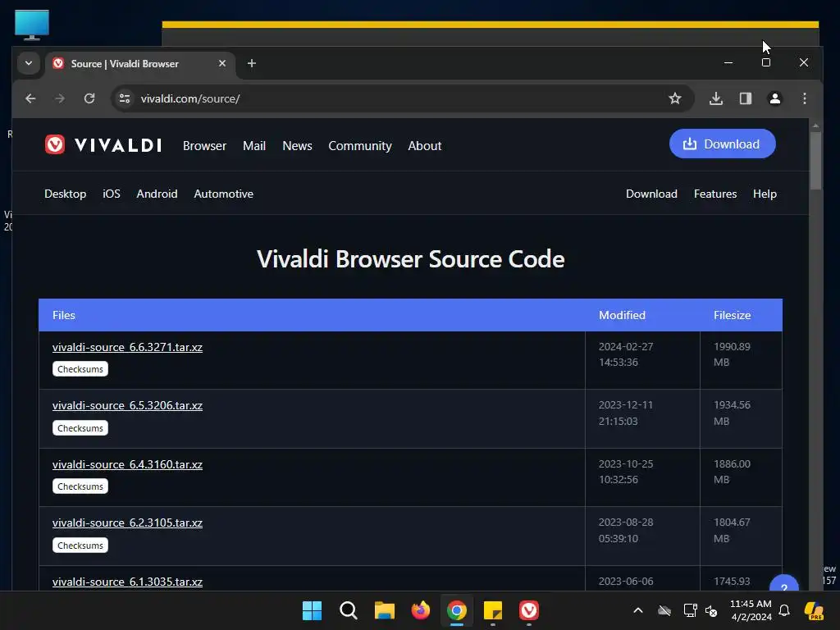Download vivaldi-source_6.2.3105.tar.xz
This screenshot has height=630, width=840.
click(127, 523)
